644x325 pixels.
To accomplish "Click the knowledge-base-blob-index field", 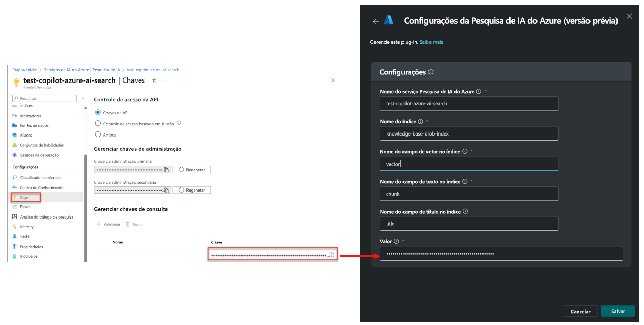I will [469, 133].
